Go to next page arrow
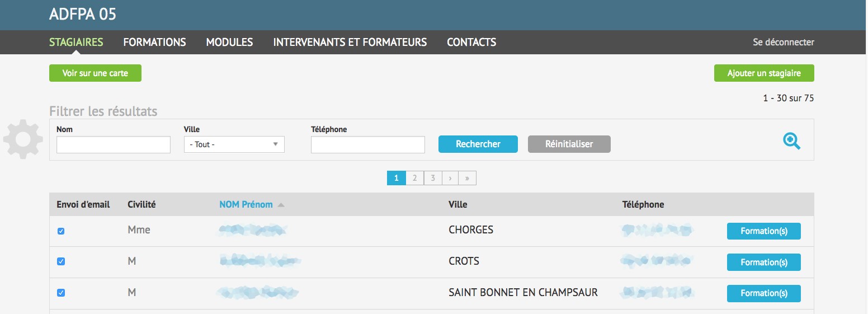 pyautogui.click(x=450, y=178)
